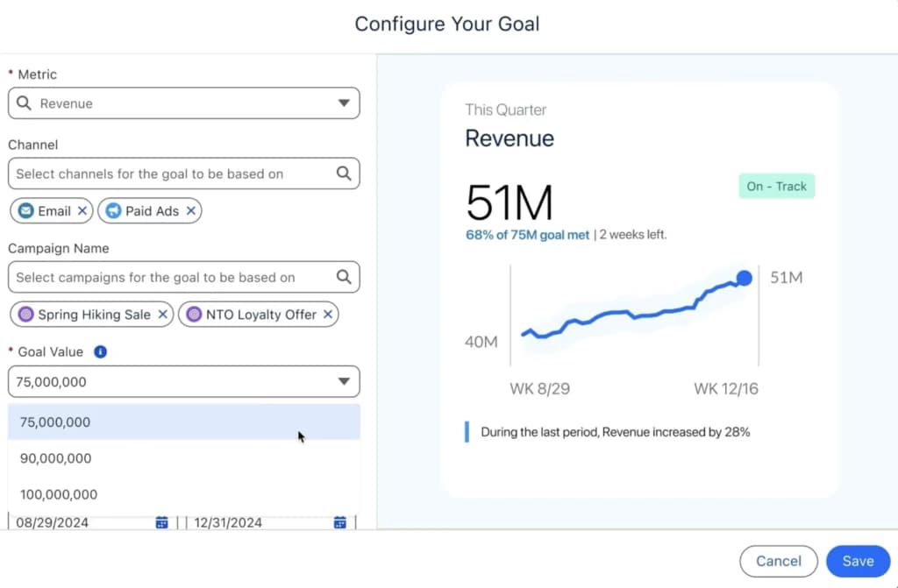The image size is (898, 588).
Task: Select the 75,000,000 goal option
Action: pos(184,422)
